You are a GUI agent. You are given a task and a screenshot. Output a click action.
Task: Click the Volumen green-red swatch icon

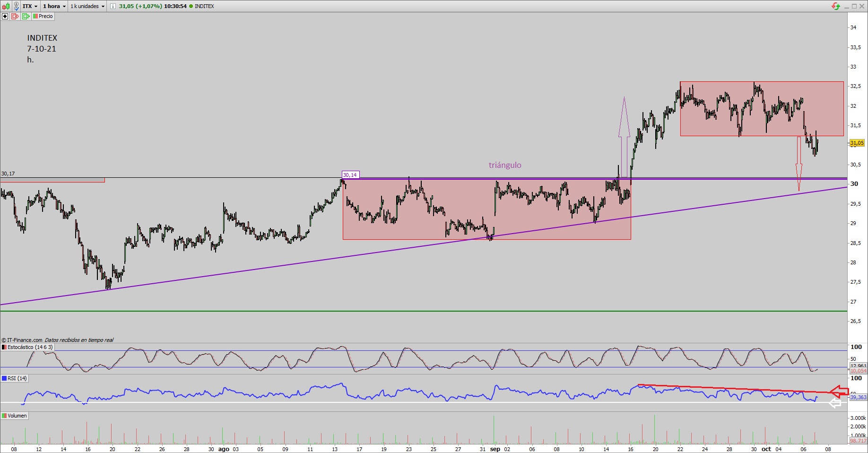[4, 416]
